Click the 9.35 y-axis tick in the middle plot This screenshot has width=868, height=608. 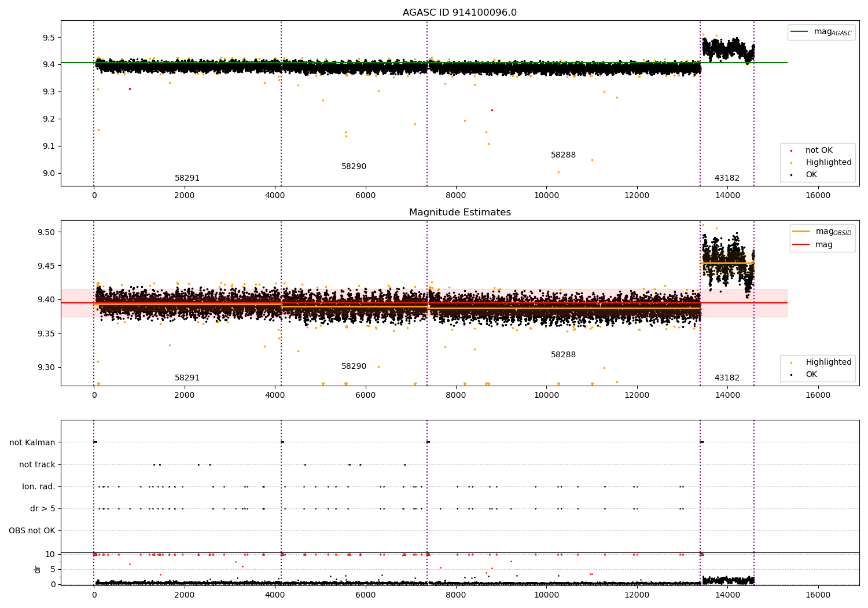pyautogui.click(x=46, y=334)
